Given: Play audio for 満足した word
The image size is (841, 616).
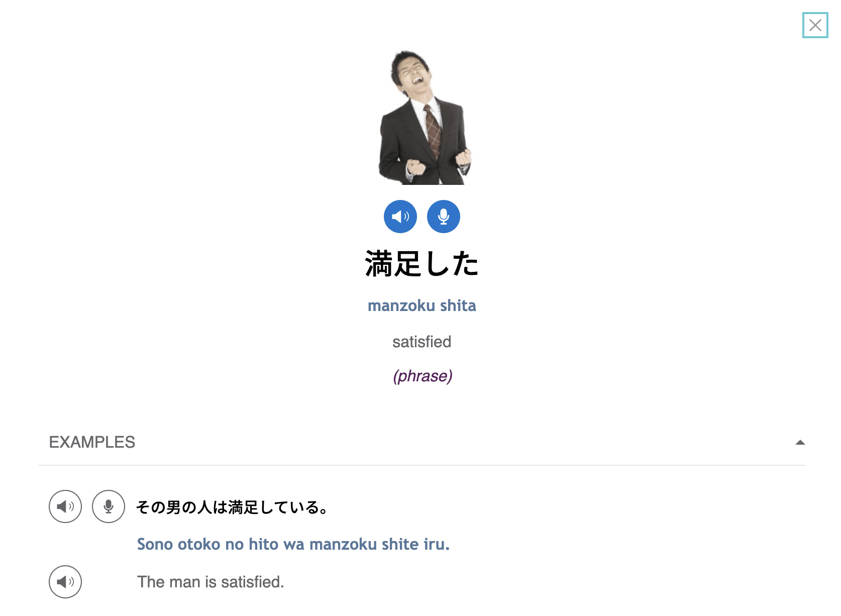Looking at the screenshot, I should tap(400, 217).
